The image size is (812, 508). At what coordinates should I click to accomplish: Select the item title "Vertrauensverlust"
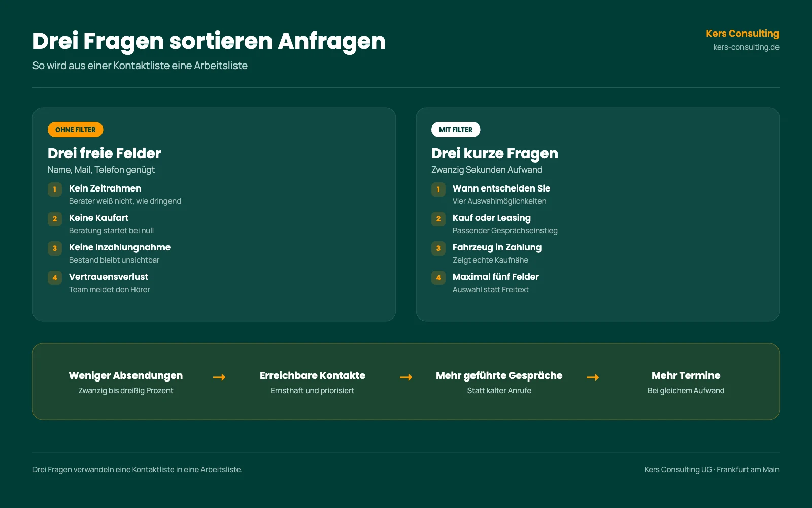click(109, 277)
